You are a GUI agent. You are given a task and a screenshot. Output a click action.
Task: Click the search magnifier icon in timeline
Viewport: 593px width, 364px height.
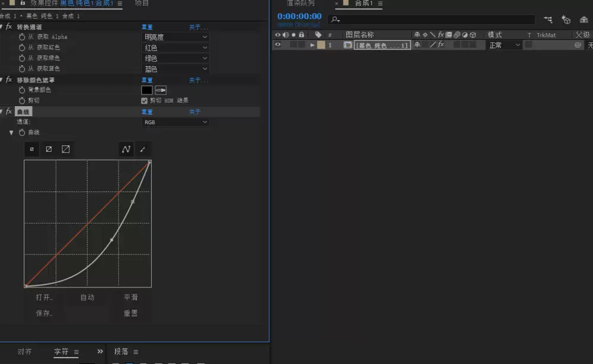(x=335, y=20)
